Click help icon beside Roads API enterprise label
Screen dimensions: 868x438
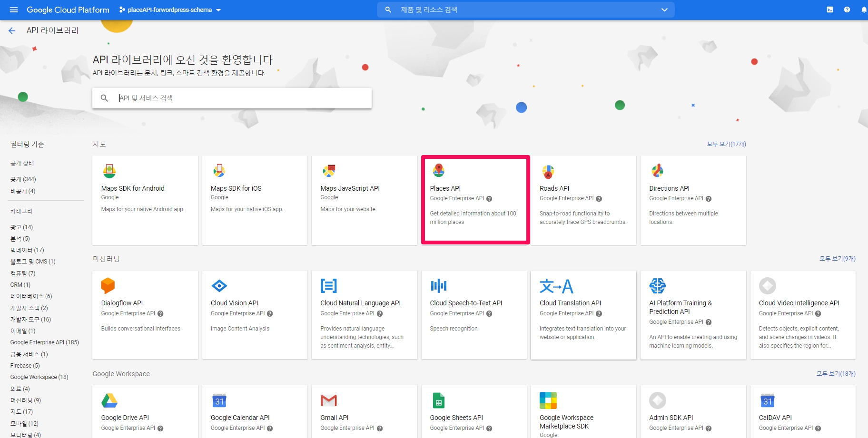599,199
